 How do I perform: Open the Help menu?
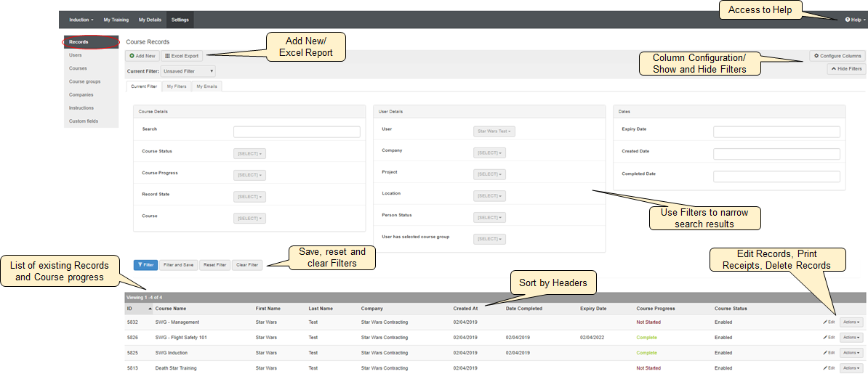855,20
